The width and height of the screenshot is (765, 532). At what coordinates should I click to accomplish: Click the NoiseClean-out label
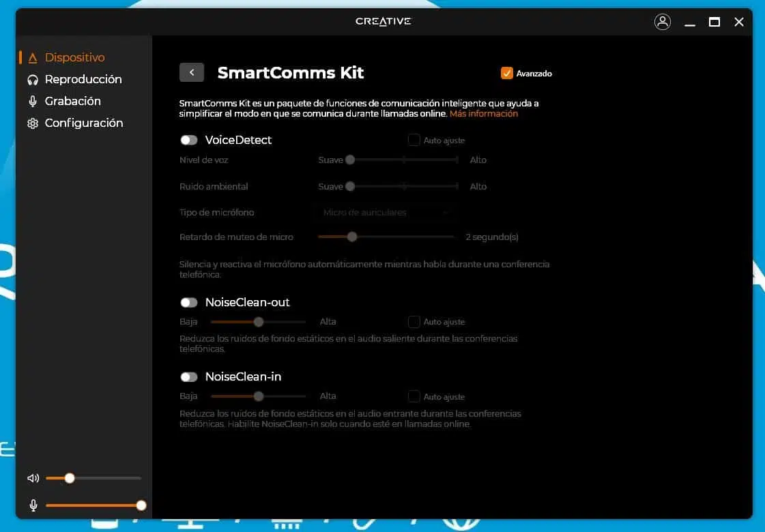point(247,302)
